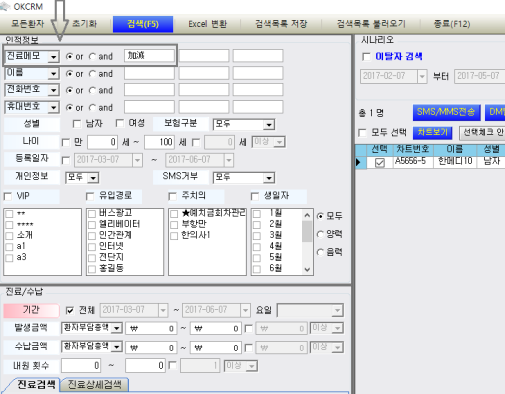The width and height of the screenshot is (505, 394).
Task: Click the 전화번호 second search input
Action: click(204, 90)
